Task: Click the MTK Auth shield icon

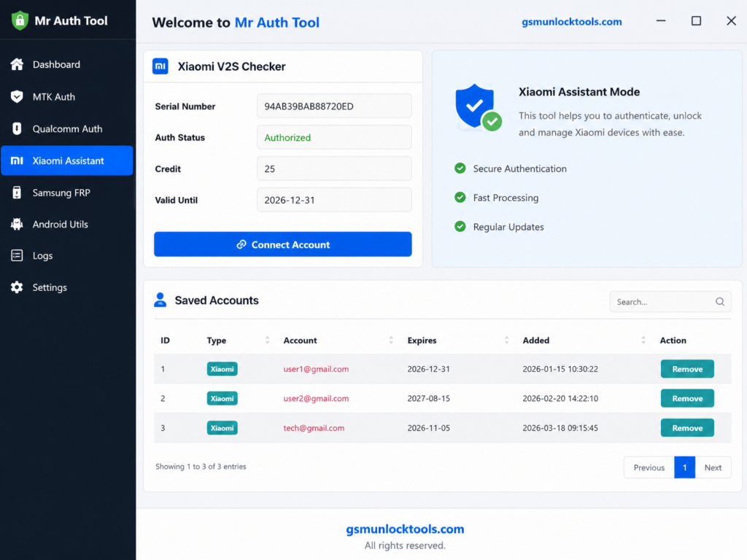Action: pos(18,97)
